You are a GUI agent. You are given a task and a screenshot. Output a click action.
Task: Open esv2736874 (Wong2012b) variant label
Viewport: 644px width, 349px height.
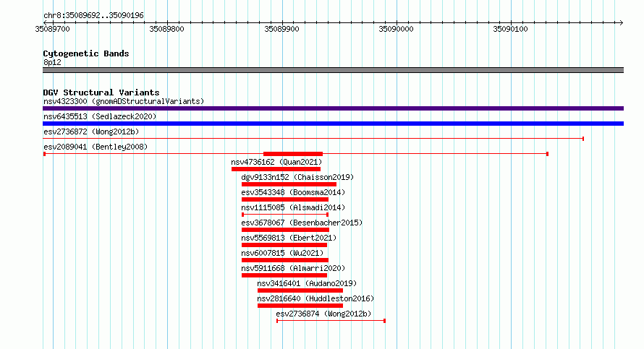(x=323, y=314)
